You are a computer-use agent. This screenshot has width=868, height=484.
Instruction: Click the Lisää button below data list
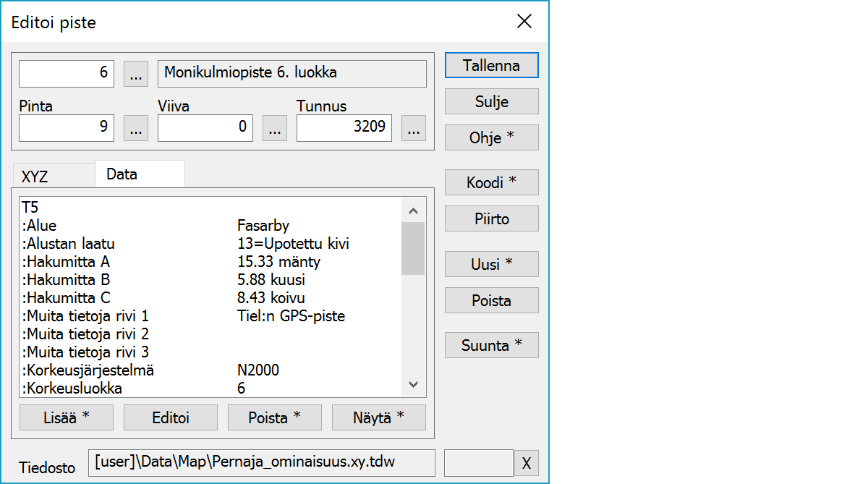coord(67,417)
